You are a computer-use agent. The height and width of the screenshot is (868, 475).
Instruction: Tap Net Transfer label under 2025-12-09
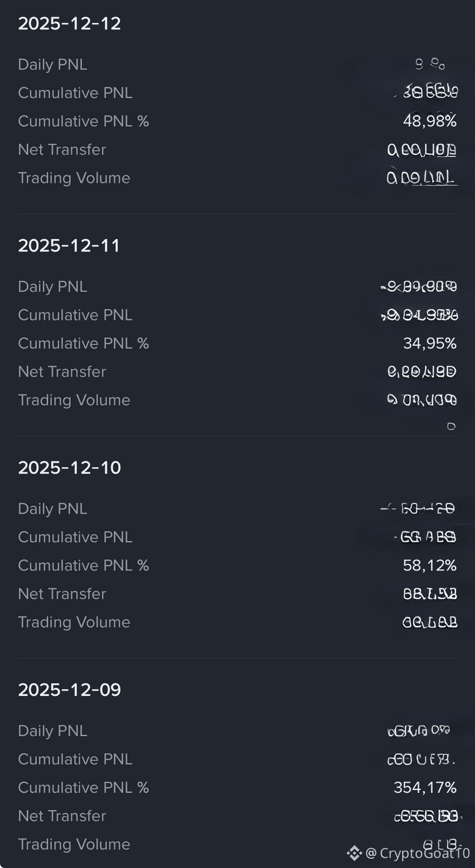pyautogui.click(x=62, y=815)
